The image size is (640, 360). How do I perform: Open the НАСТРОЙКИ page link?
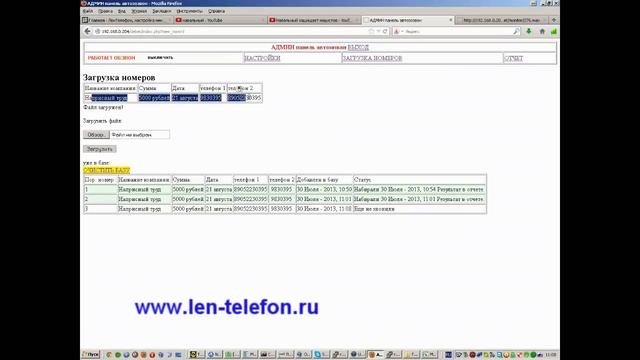(x=262, y=58)
